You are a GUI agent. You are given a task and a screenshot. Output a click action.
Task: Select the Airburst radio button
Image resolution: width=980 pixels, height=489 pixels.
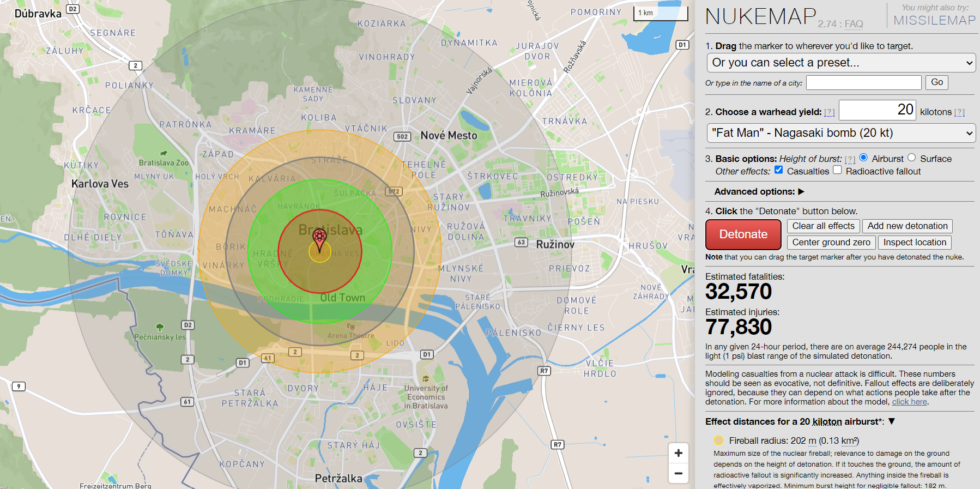[x=864, y=158]
